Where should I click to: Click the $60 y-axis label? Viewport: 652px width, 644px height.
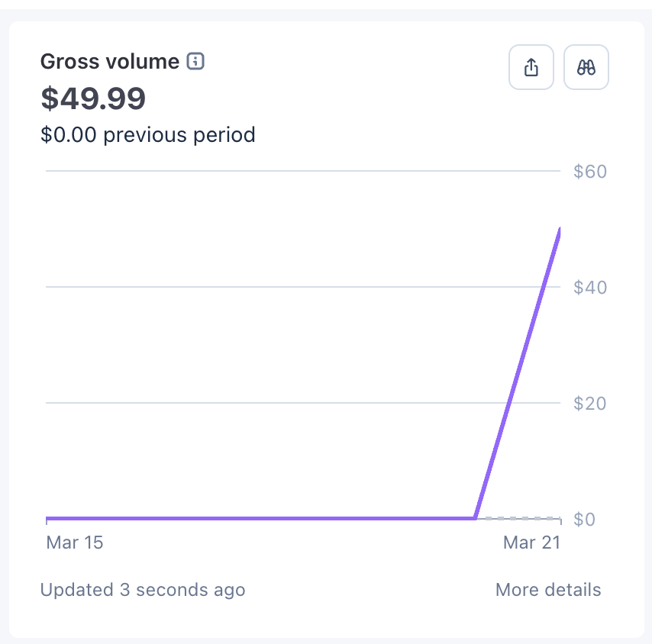[590, 171]
